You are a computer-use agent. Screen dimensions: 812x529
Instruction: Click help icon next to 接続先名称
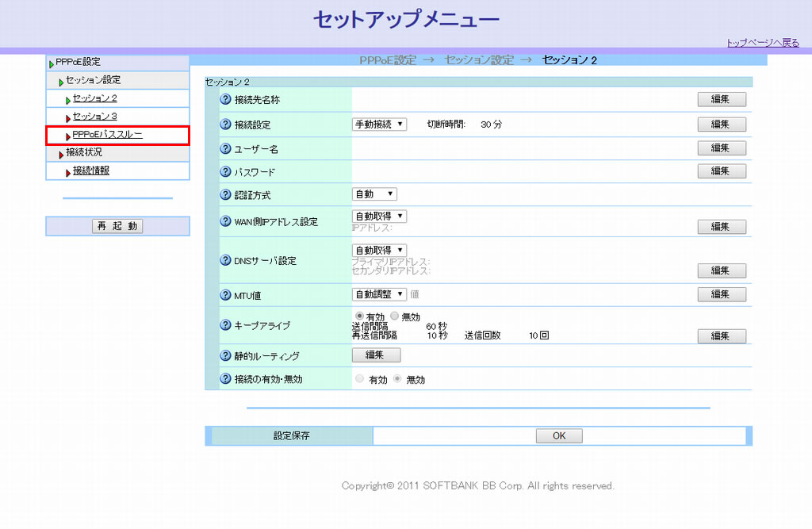(x=225, y=100)
